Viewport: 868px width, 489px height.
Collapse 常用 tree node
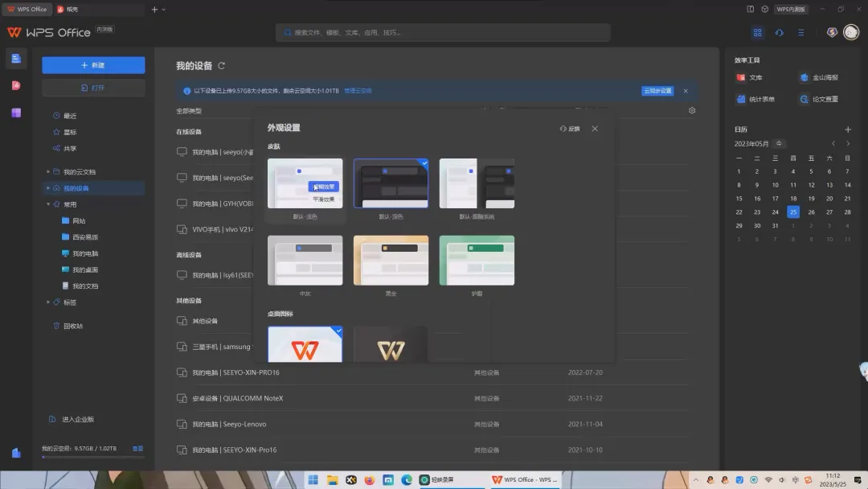tap(48, 204)
